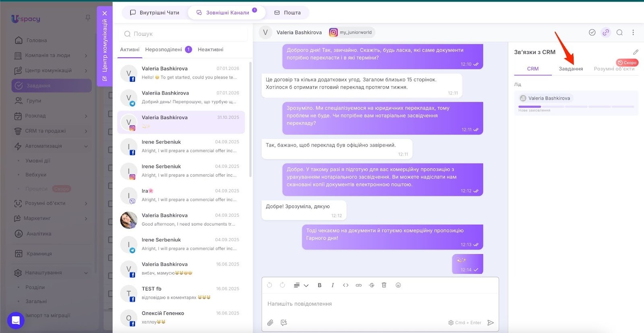Switch to the Завдання tab
This screenshot has width=644, height=333.
coord(571,69)
